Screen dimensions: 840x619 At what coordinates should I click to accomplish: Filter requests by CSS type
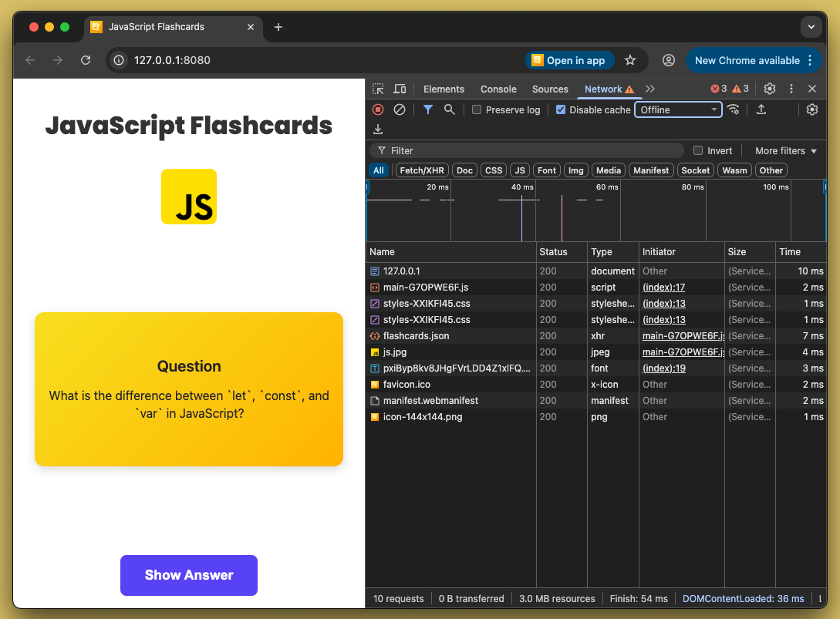click(x=494, y=170)
